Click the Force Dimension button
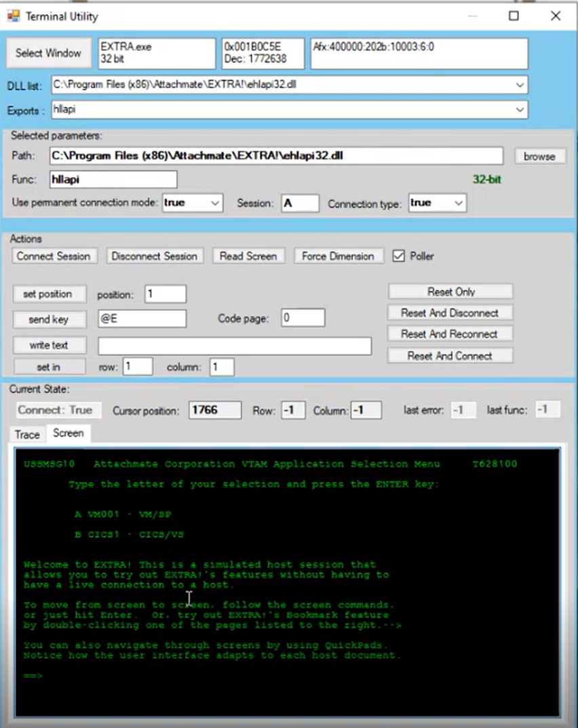 (x=339, y=256)
